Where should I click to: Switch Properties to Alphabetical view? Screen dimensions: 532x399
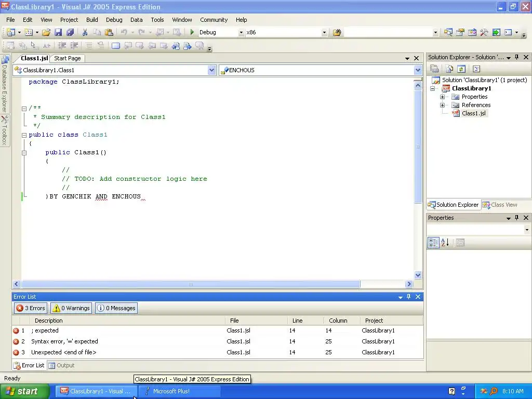tap(445, 243)
